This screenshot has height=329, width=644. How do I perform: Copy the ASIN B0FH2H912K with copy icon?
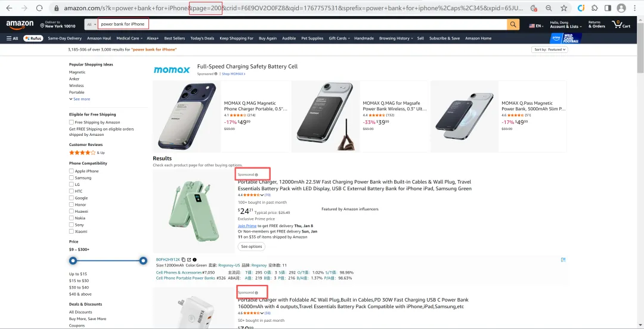(x=184, y=260)
